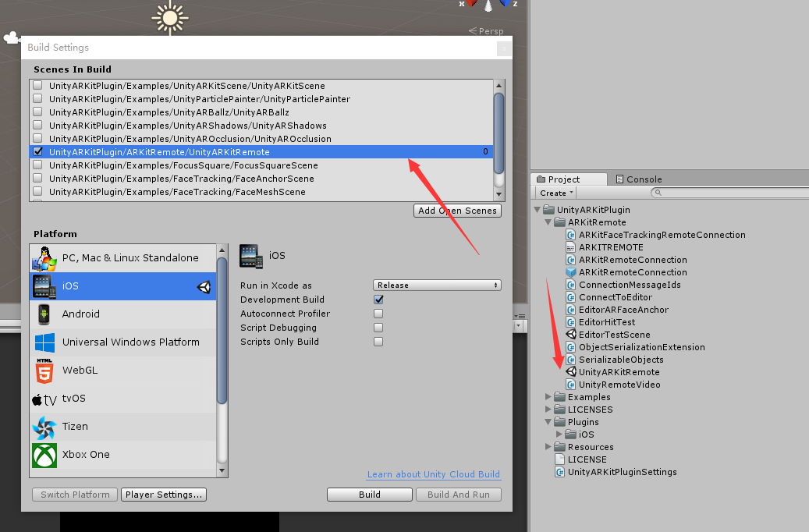This screenshot has width=809, height=532.
Task: Disable the Development Build checkbox
Action: coord(378,300)
